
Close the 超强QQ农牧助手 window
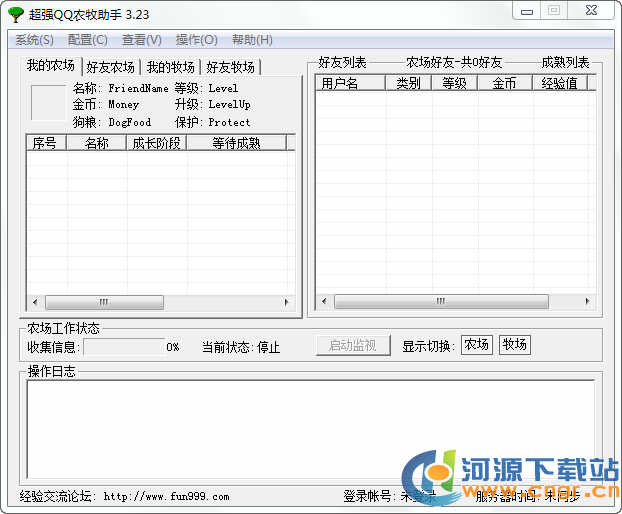(591, 11)
